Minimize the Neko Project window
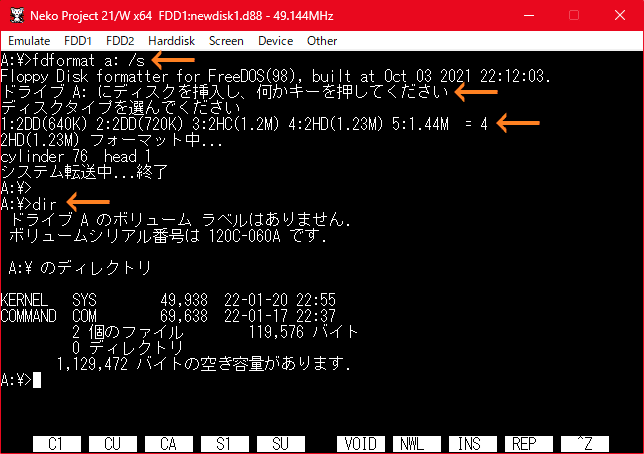 pos(529,16)
